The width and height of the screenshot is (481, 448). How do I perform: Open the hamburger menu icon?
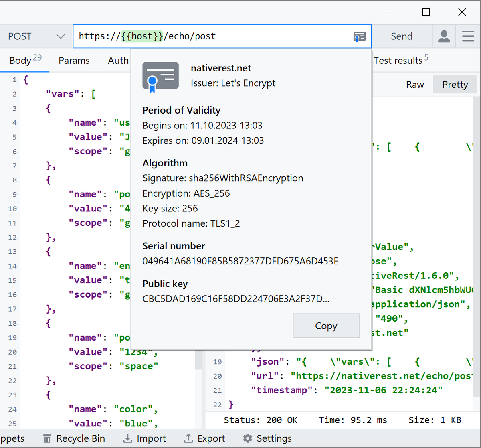coord(468,36)
